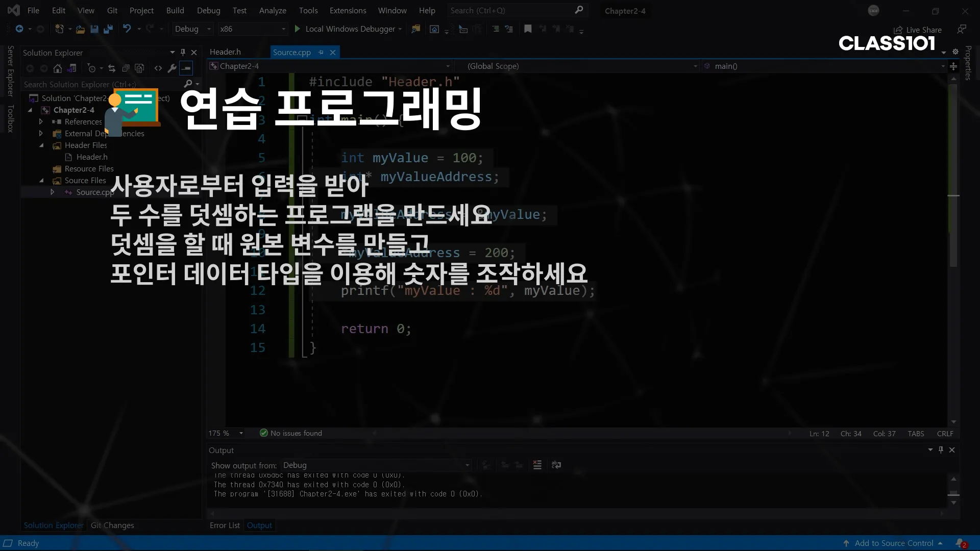Click Add to Source Control
The height and width of the screenshot is (551, 980).
click(893, 543)
